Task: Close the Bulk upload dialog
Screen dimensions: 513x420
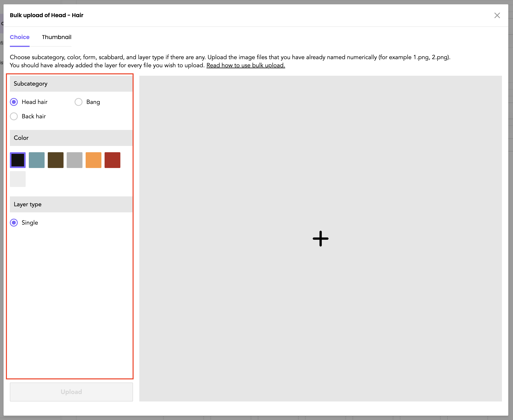Action: click(x=497, y=16)
